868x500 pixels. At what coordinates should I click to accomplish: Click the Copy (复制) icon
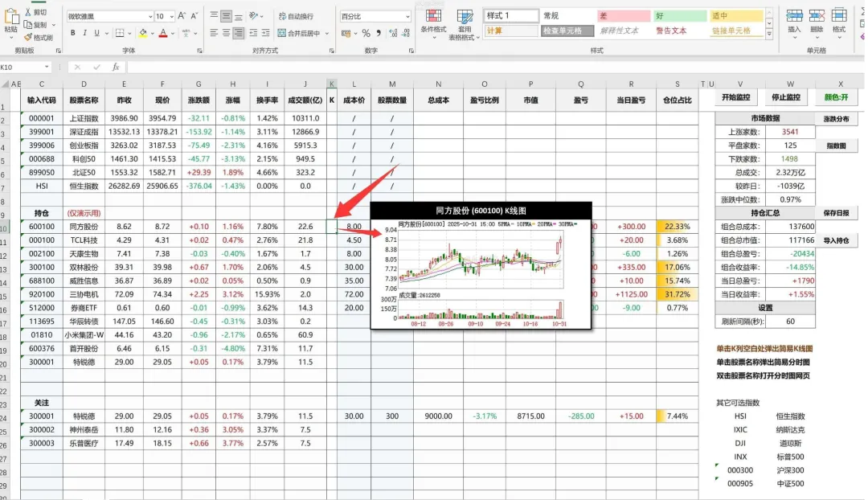coord(28,25)
